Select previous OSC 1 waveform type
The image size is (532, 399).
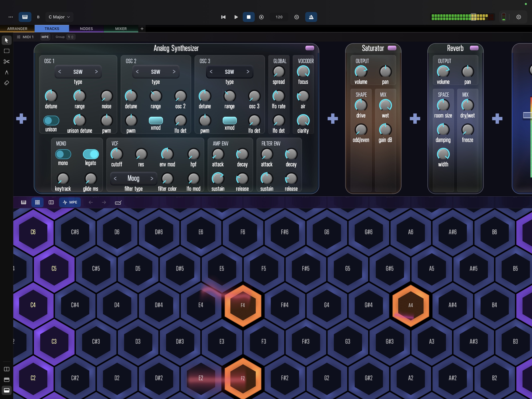coord(60,72)
